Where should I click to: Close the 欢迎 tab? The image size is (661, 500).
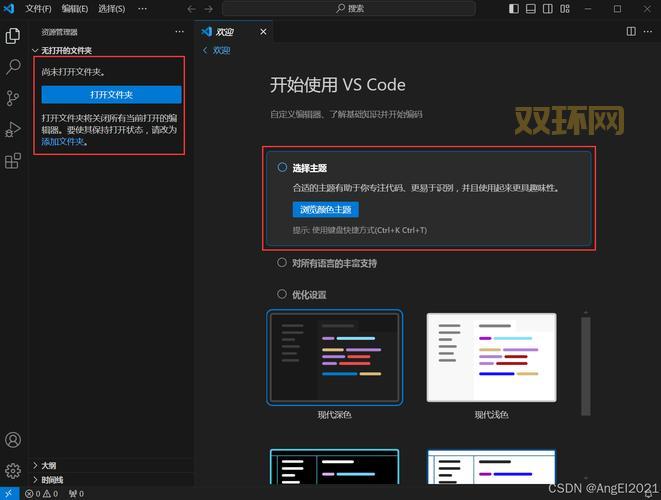click(263, 32)
